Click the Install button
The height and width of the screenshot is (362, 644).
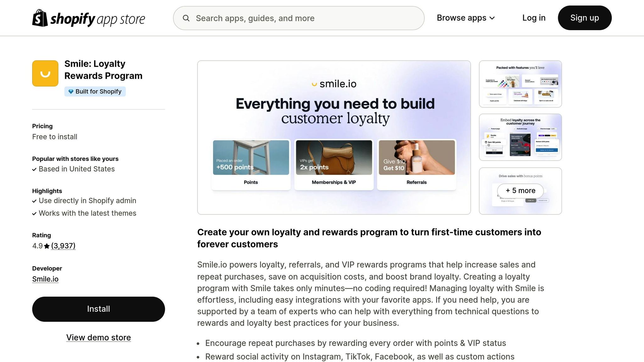click(98, 309)
